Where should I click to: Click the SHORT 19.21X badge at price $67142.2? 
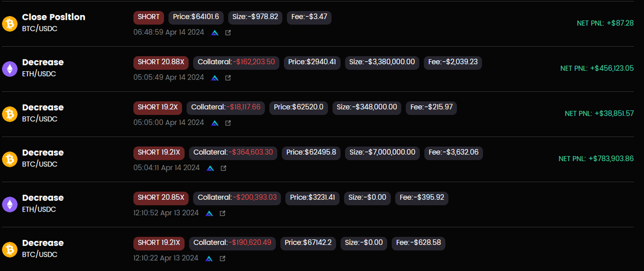(x=159, y=243)
